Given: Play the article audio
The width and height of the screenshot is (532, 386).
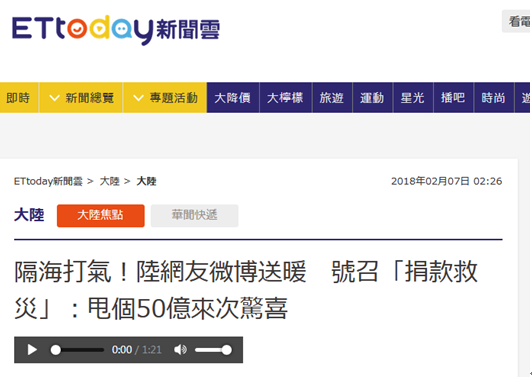Looking at the screenshot, I should pyautogui.click(x=32, y=350).
